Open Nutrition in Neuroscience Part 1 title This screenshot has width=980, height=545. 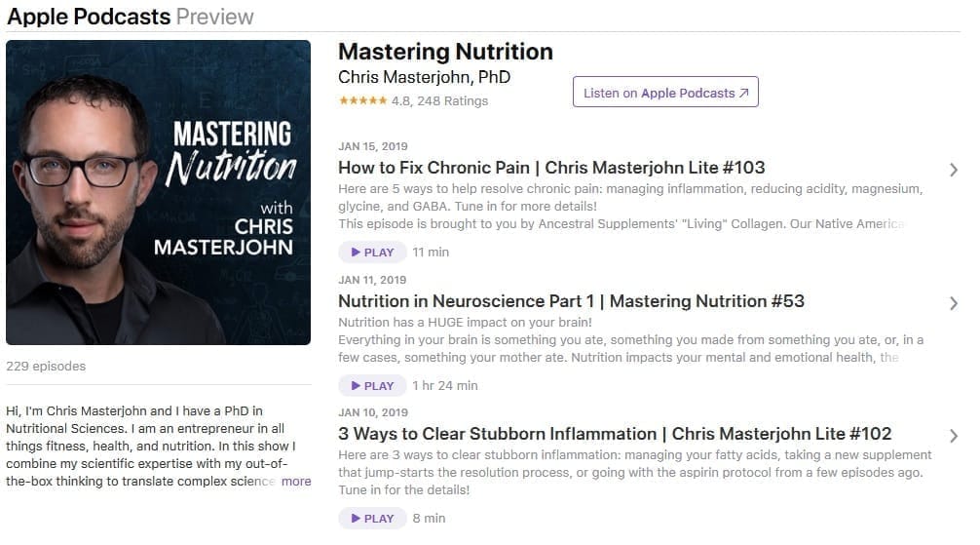coord(571,301)
